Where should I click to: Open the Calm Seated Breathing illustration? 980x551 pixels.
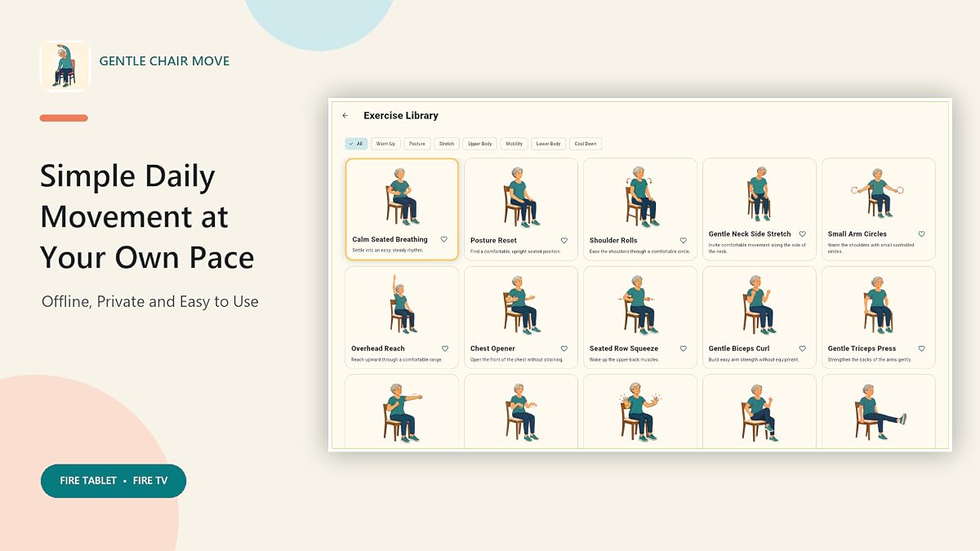coord(400,196)
